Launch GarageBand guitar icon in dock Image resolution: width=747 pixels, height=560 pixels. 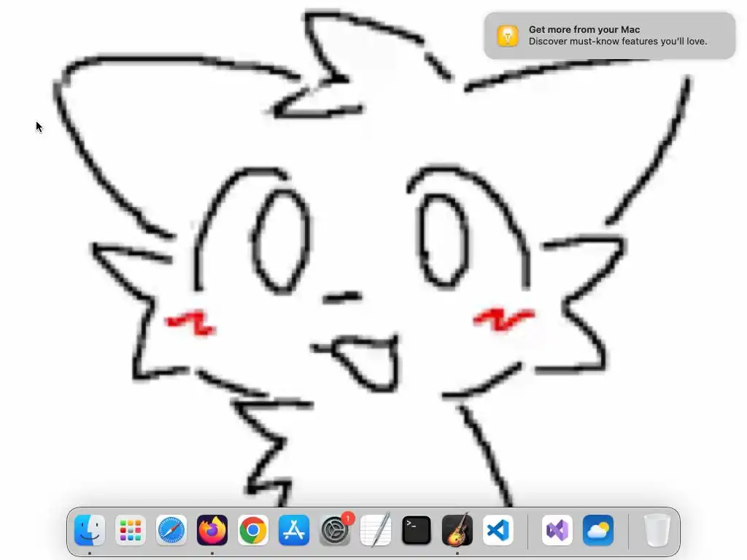pyautogui.click(x=457, y=530)
